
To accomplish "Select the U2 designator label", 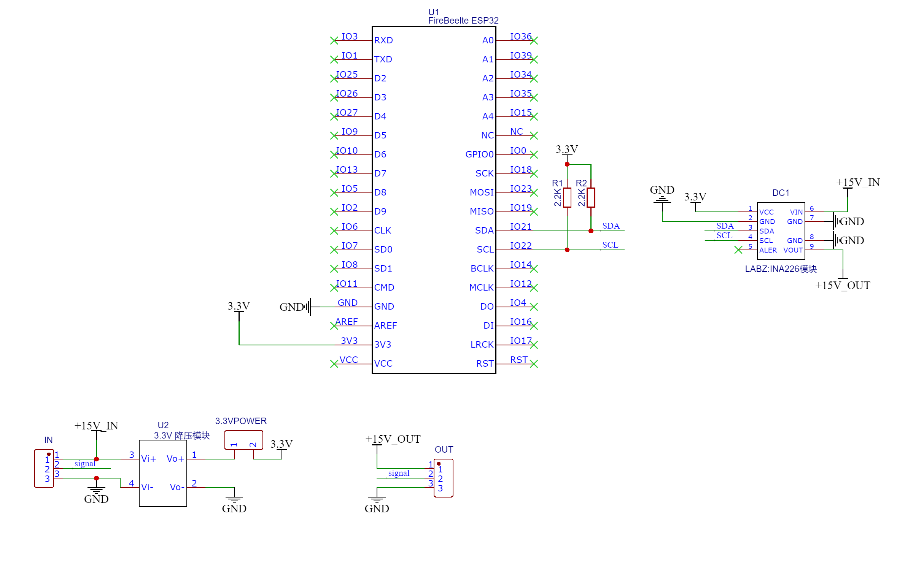I will pyautogui.click(x=163, y=426).
